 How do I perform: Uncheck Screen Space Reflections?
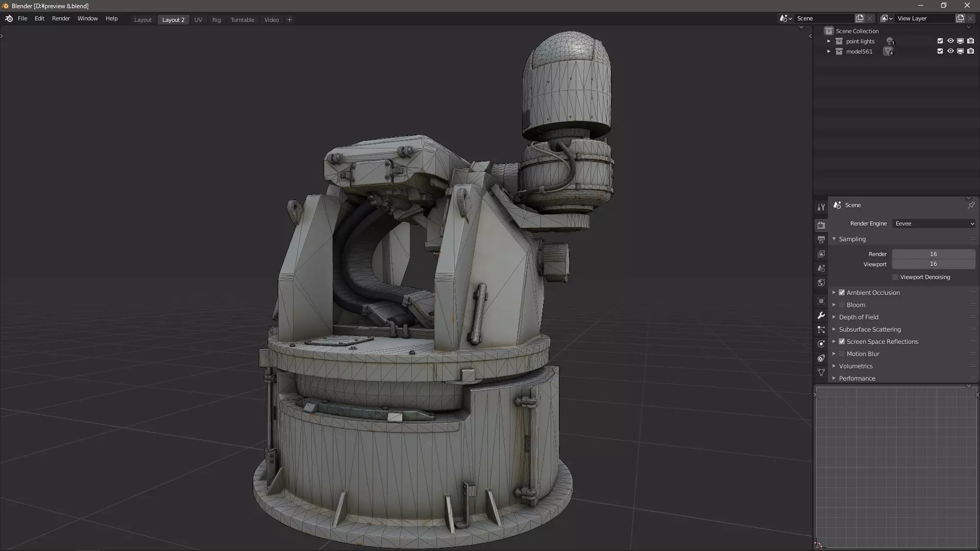click(x=842, y=341)
